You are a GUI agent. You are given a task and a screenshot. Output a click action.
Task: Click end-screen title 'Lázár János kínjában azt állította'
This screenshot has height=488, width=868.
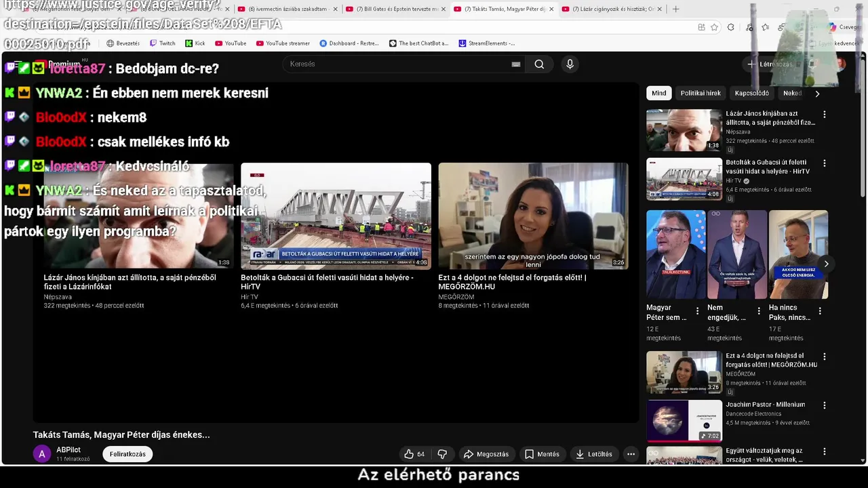(x=130, y=282)
